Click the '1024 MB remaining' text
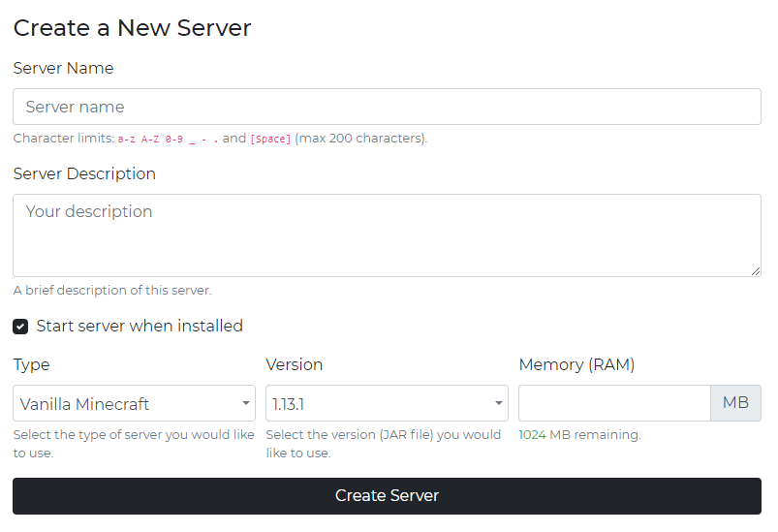778x532 pixels. pyautogui.click(x=579, y=435)
